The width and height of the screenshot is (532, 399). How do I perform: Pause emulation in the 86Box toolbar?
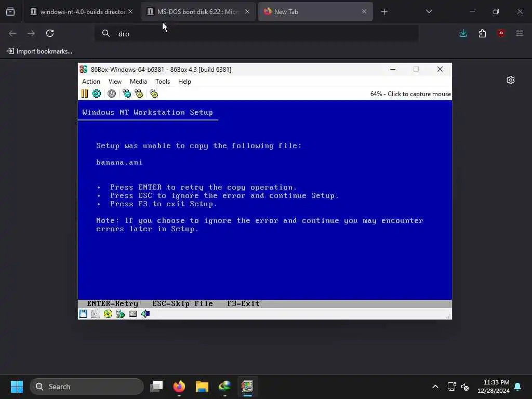coord(85,94)
